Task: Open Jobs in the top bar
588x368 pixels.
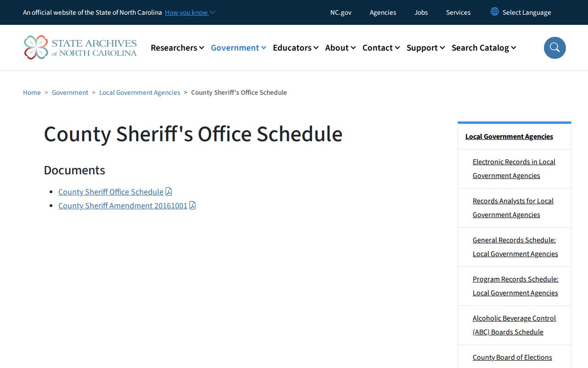Action: coord(421,12)
